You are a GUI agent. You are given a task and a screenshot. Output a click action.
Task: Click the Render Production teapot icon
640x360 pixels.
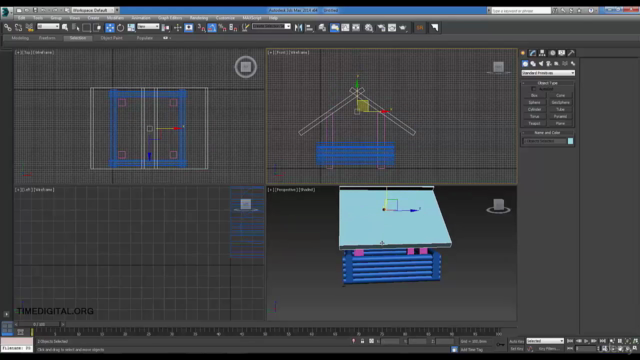tap(403, 28)
